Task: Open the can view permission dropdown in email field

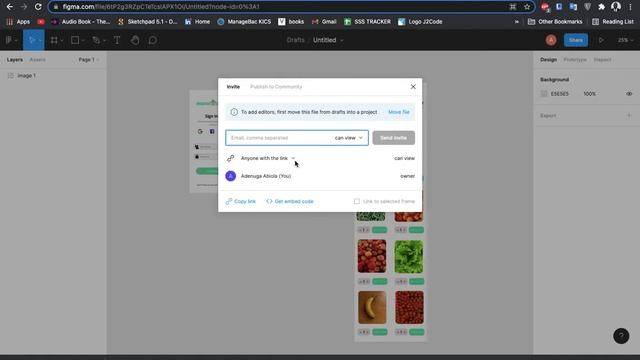Action: [349, 138]
